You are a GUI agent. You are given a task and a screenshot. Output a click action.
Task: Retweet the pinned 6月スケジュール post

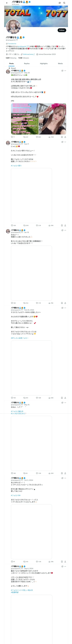click(x=24, y=137)
